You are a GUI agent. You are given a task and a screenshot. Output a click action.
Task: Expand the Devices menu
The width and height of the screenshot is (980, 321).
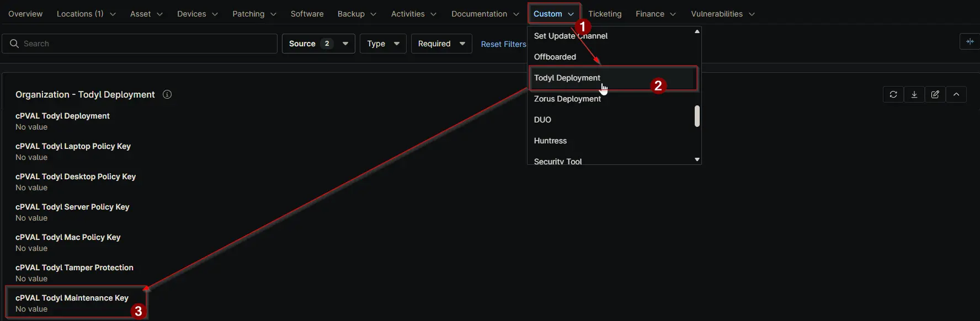click(198, 14)
